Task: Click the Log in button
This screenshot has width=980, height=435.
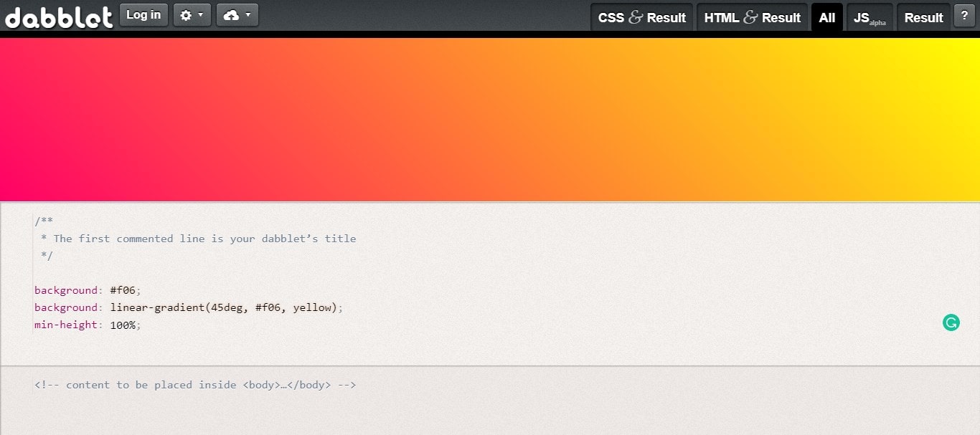Action: pos(143,14)
